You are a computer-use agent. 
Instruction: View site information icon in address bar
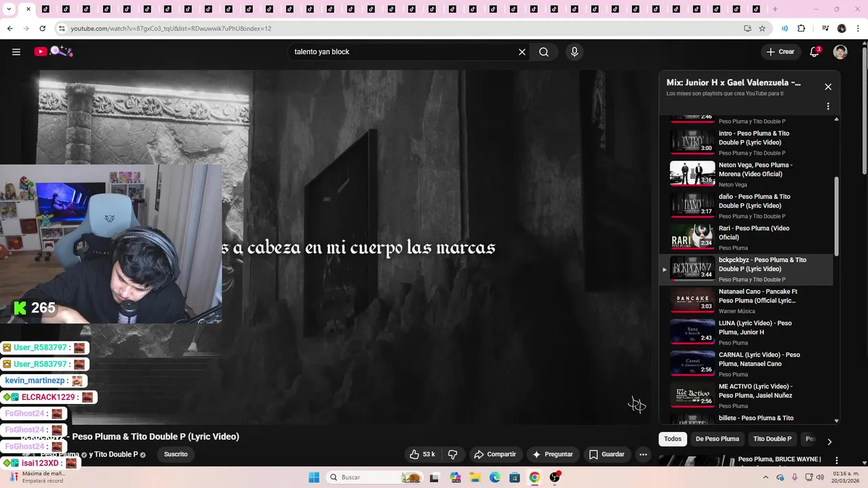62,28
